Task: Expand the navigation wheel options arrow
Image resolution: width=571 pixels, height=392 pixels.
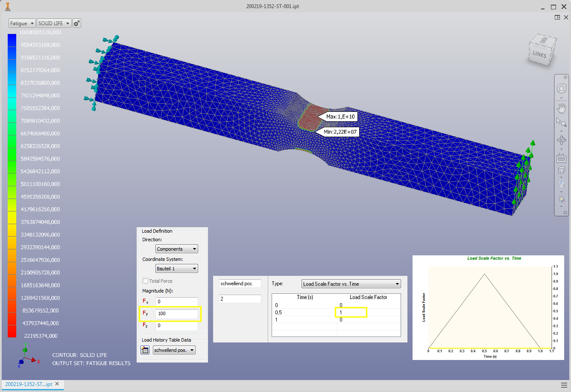Action: pyautogui.click(x=561, y=98)
